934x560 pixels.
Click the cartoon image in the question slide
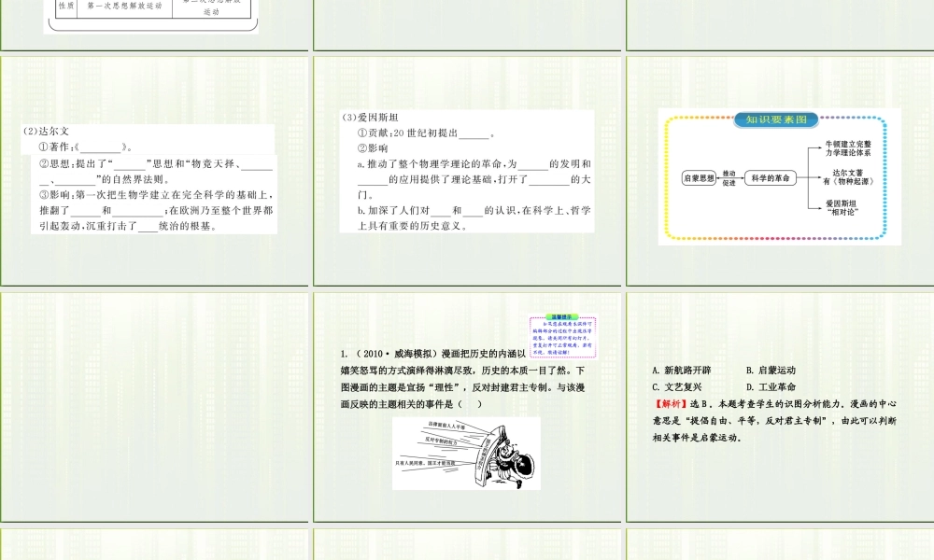pyautogui.click(x=466, y=454)
